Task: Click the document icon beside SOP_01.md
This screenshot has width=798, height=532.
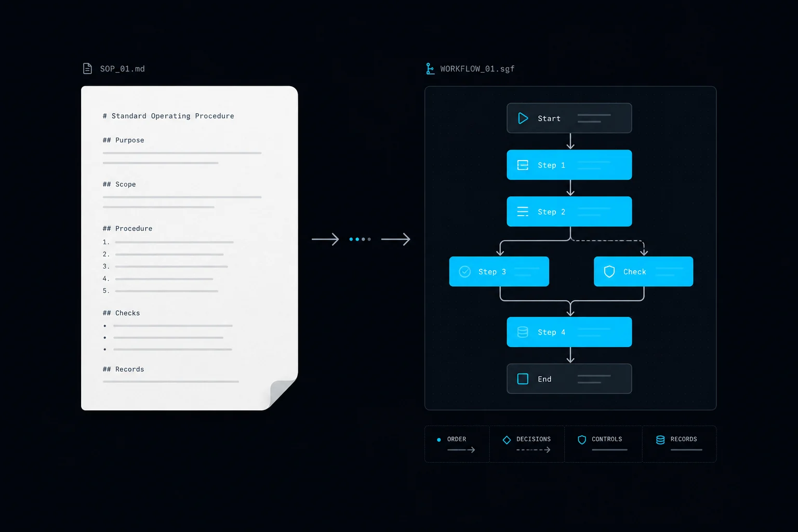Action: coord(87,69)
